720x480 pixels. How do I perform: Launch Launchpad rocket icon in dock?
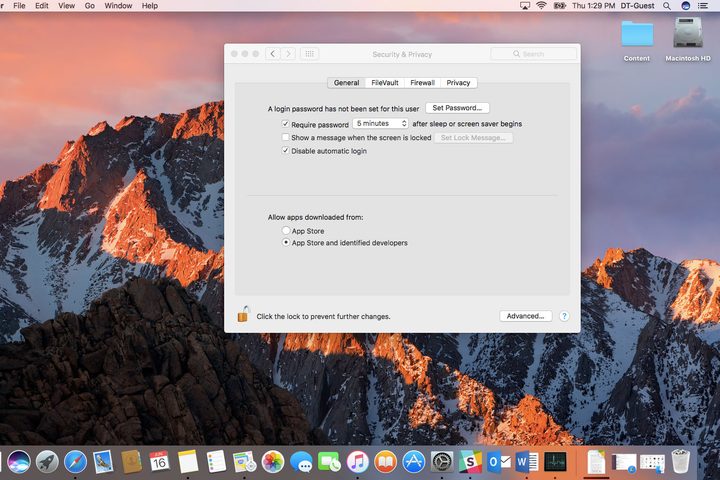pyautogui.click(x=47, y=462)
